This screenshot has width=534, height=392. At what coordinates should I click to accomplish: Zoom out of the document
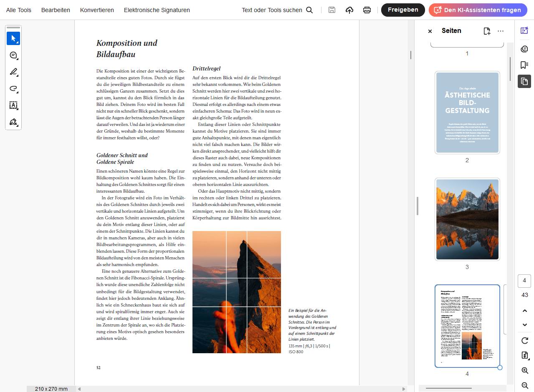[525, 385]
